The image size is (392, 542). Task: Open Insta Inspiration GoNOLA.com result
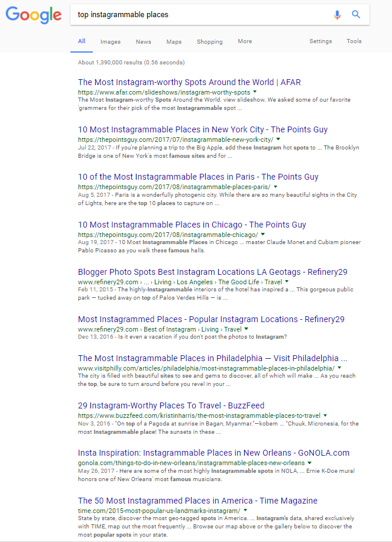(x=213, y=453)
